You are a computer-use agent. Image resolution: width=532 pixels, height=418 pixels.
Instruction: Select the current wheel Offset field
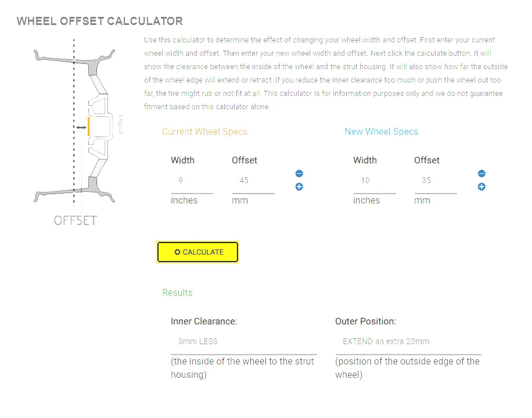(253, 181)
